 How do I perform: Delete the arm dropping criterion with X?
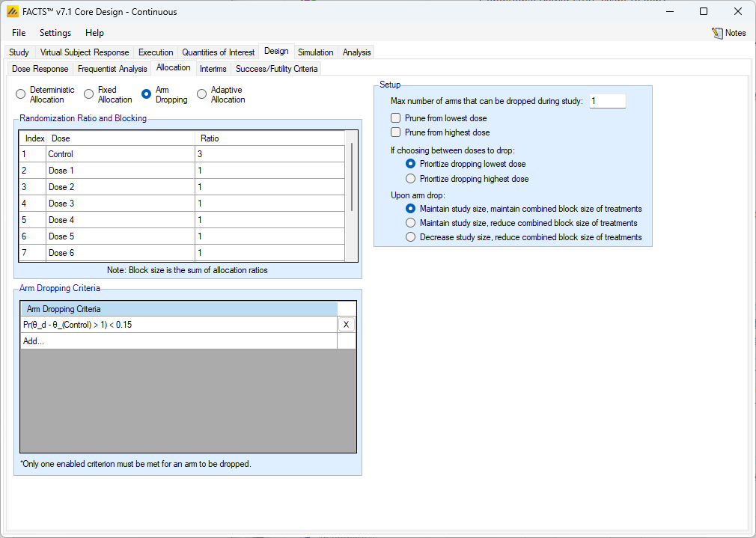click(x=346, y=325)
